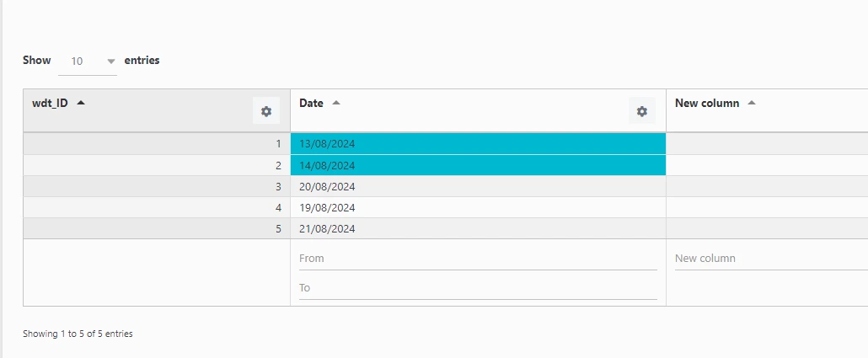The width and height of the screenshot is (868, 358).
Task: Click wdt_ID cell with value 1
Action: 157,144
